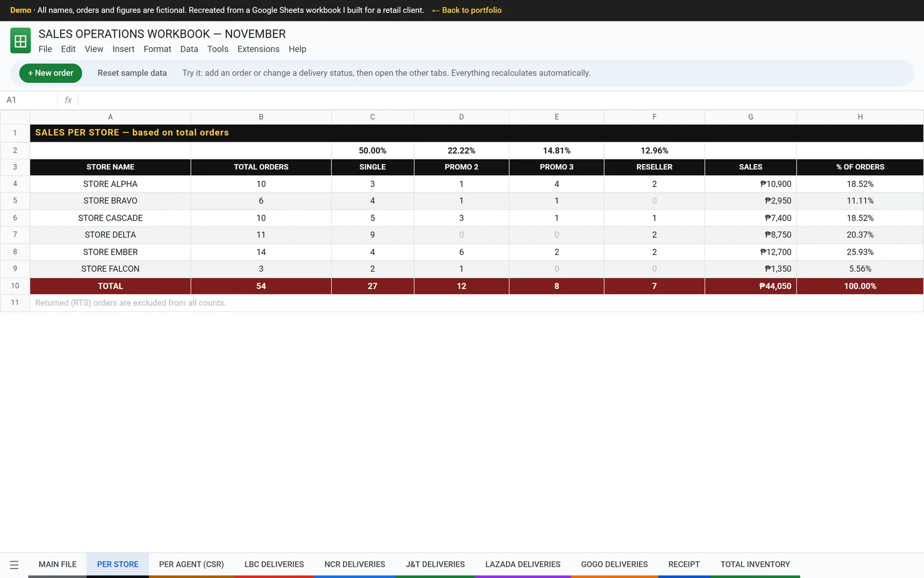Click the ₱44,050 total sales cell
The width and height of the screenshot is (924, 578).
point(751,286)
